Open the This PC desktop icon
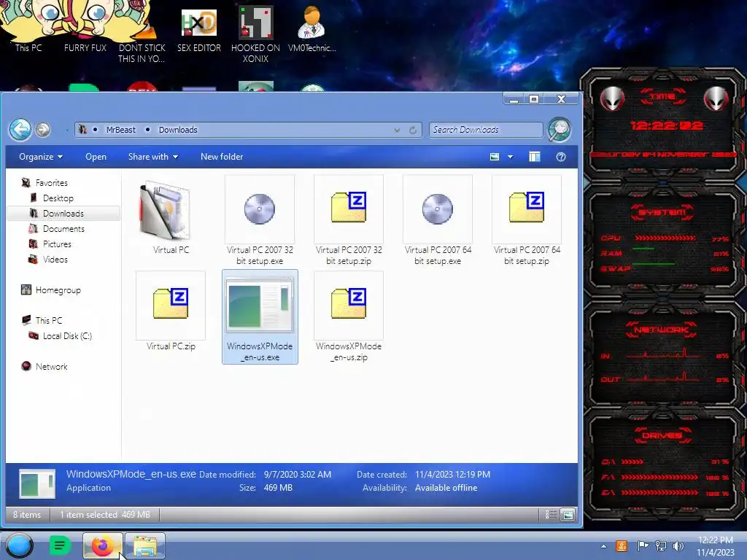This screenshot has height=560, width=747. point(28,27)
